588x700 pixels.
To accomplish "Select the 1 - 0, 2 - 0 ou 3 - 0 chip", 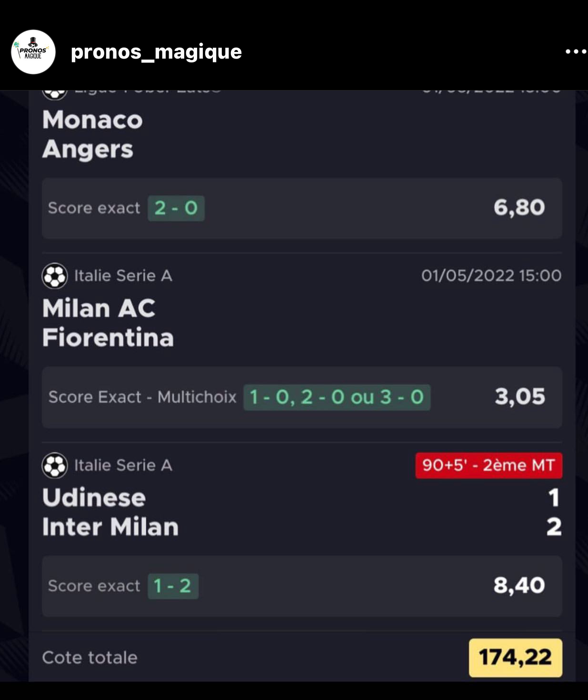I will click(x=337, y=397).
